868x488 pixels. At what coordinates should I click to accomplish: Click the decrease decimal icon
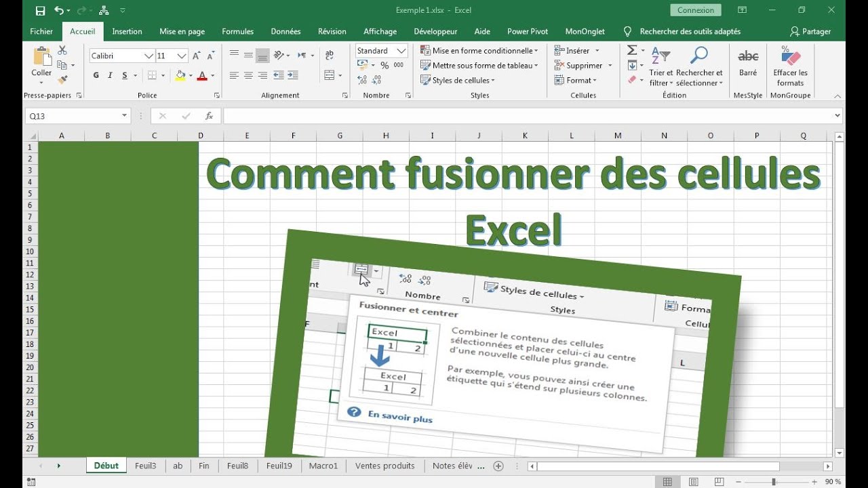[378, 80]
